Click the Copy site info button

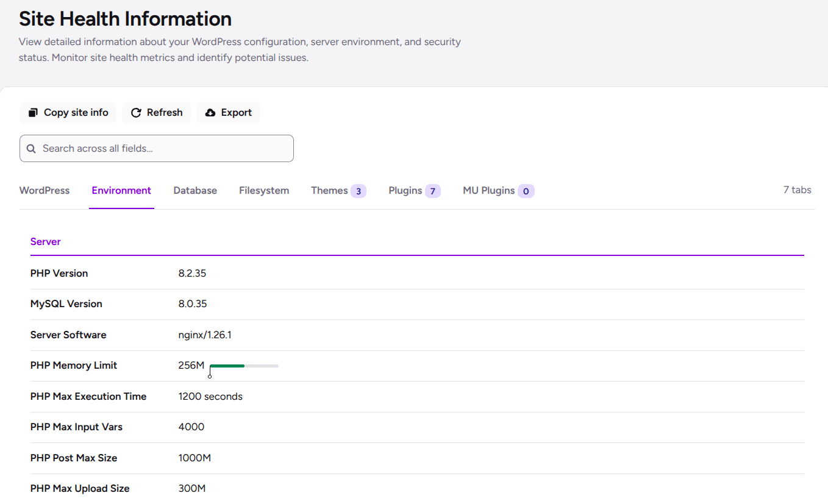pyautogui.click(x=68, y=113)
